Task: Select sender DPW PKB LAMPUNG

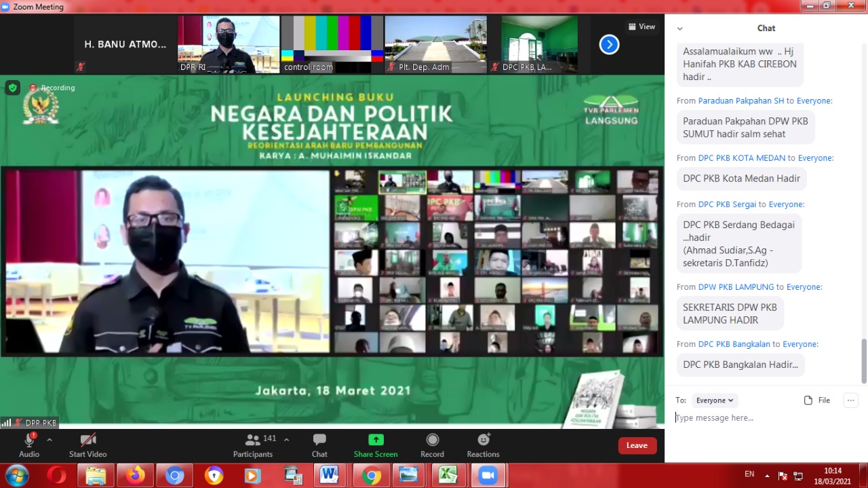Action: [736, 286]
